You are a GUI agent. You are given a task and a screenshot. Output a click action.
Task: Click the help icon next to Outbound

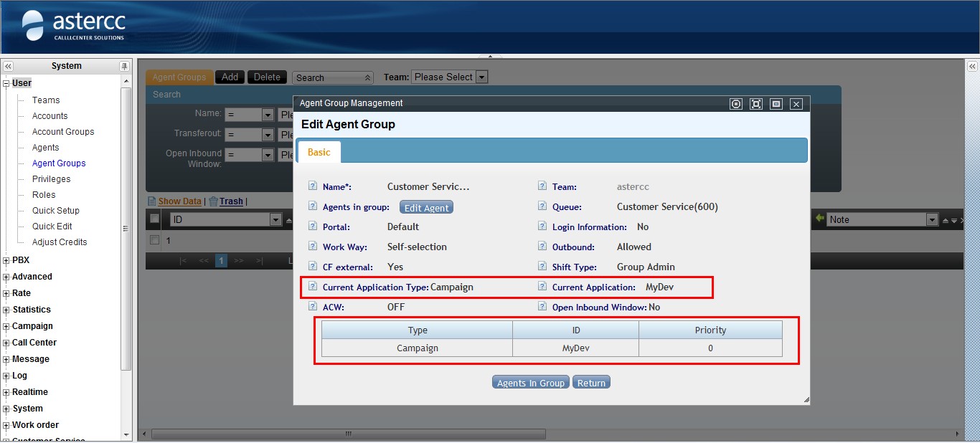pyautogui.click(x=542, y=247)
